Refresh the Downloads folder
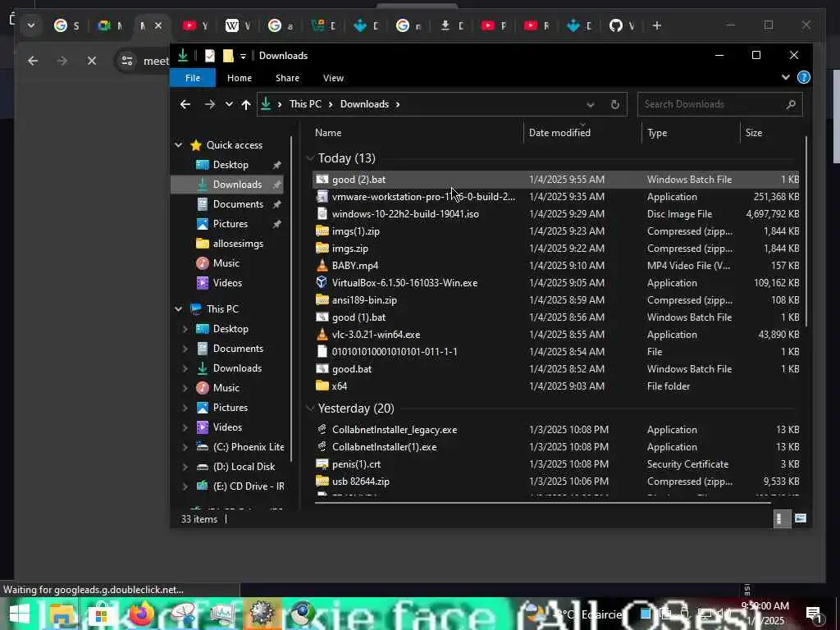 pos(615,104)
